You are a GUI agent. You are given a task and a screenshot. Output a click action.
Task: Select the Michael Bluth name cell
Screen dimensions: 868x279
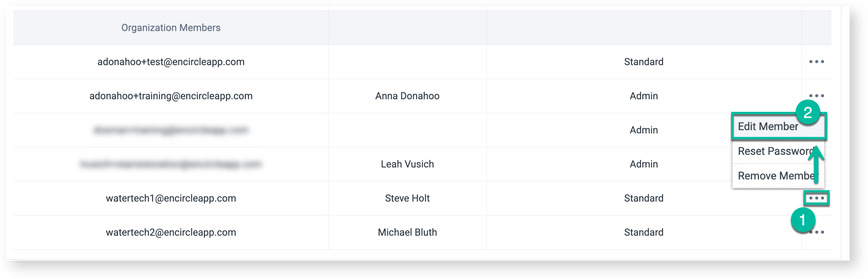coord(407,232)
